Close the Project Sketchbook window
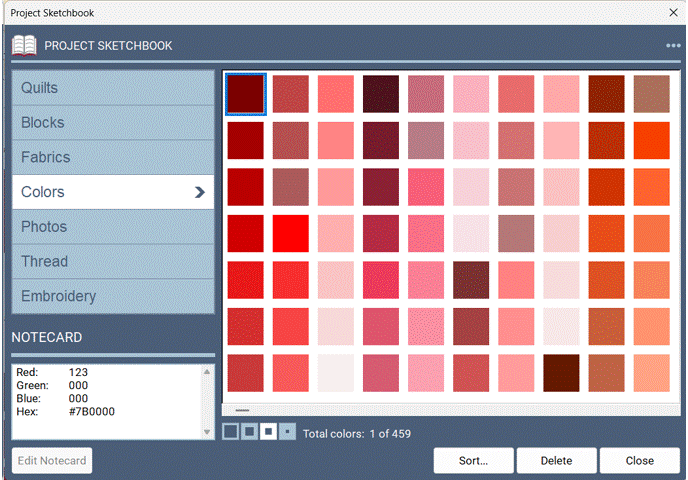Screen dimensions: 688x480 point(672,12)
